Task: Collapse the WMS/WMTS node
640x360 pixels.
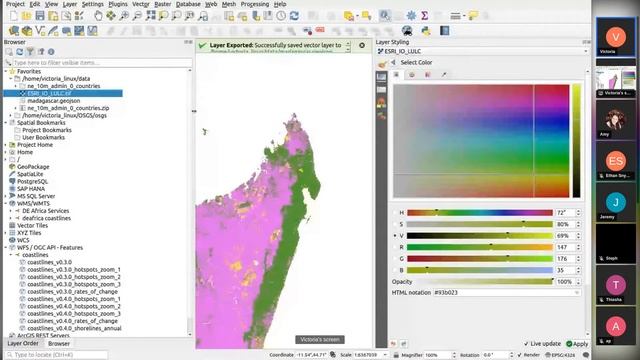Action: (x=6, y=203)
